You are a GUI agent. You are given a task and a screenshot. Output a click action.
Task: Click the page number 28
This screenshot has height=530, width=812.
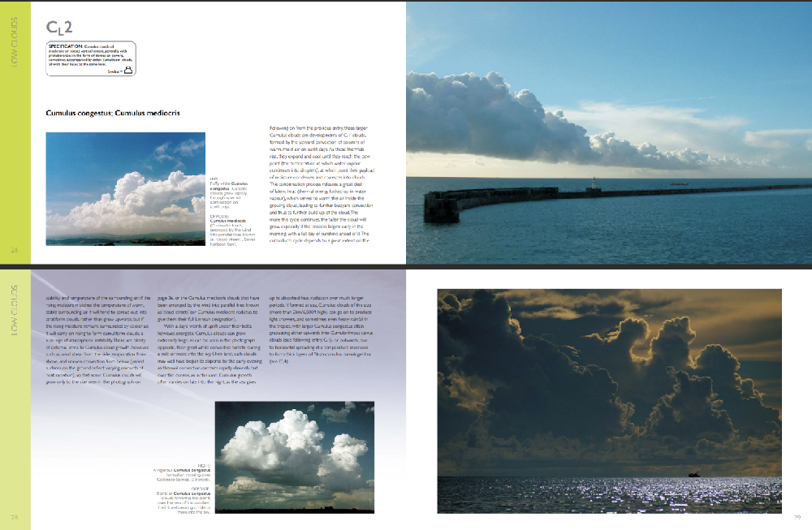pos(14,517)
